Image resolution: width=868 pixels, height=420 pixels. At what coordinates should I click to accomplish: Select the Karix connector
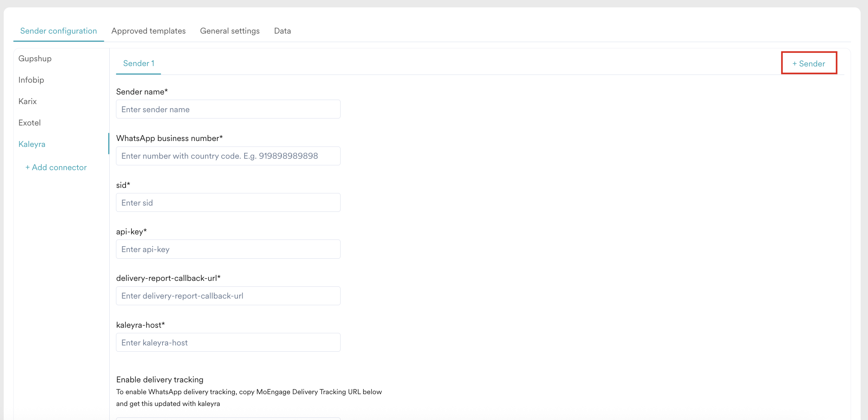(x=28, y=101)
